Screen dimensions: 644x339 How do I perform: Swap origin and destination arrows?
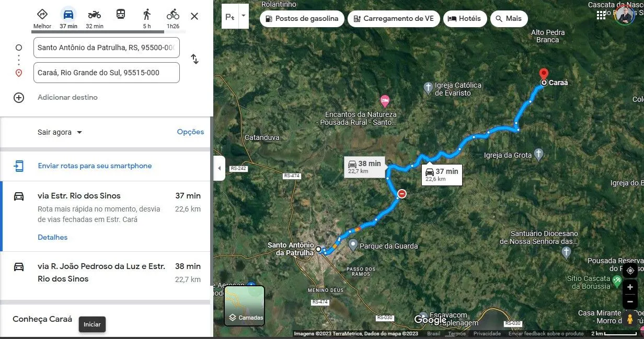coord(194,59)
